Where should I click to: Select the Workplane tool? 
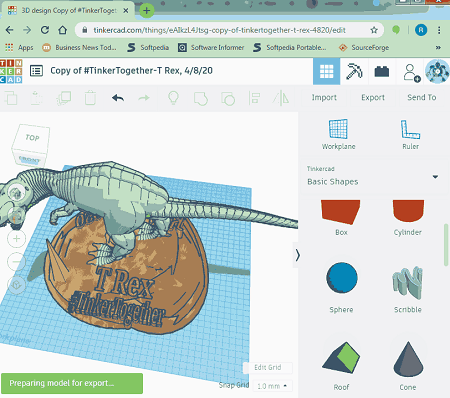[x=338, y=134]
